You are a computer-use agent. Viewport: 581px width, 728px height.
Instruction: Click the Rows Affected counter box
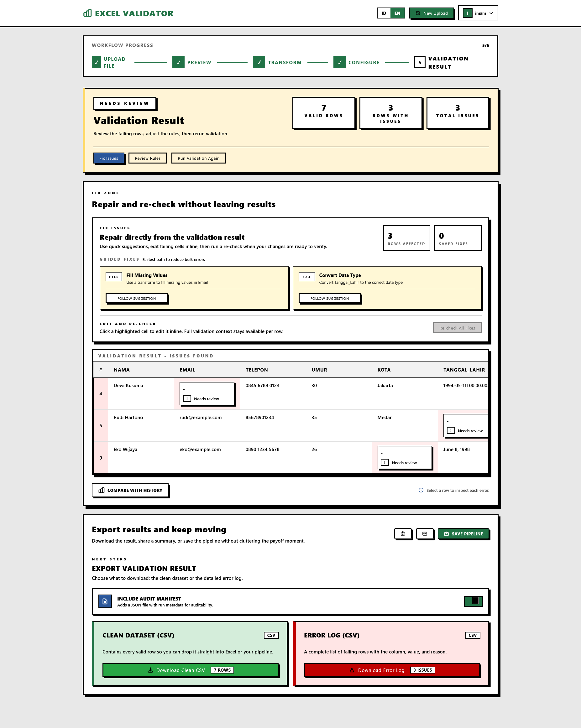tap(407, 238)
